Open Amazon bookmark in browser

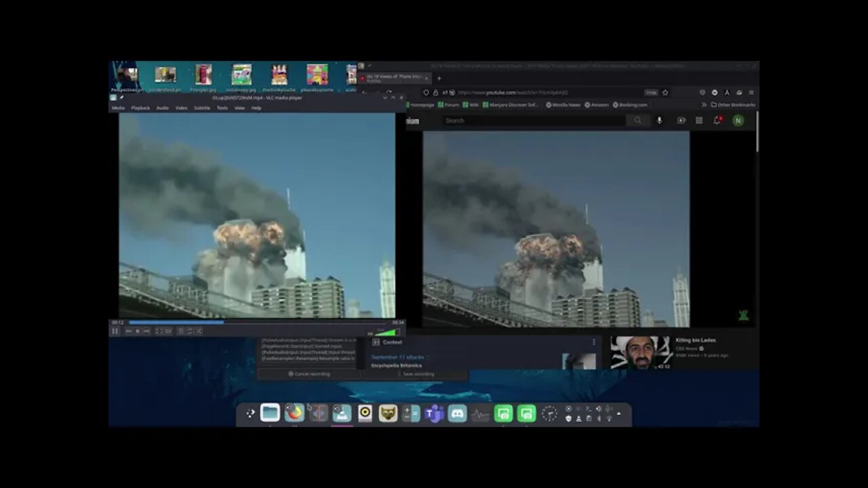pos(597,105)
